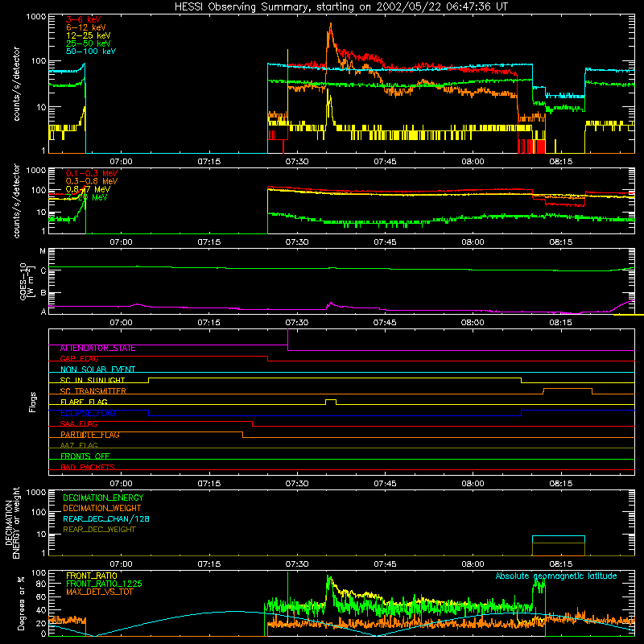Click the vertical Flags axis label
This screenshot has width=644, height=644.
33,402
